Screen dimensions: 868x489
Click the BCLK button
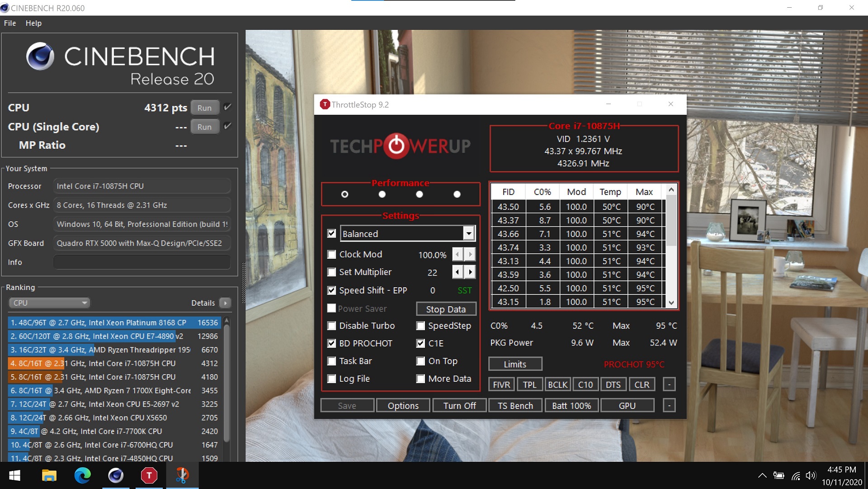pyautogui.click(x=557, y=385)
